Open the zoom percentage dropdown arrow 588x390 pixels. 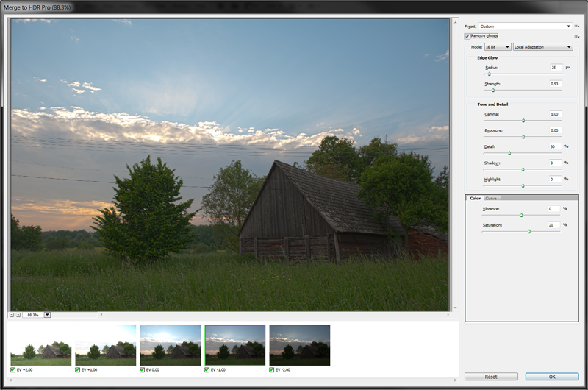[47, 315]
